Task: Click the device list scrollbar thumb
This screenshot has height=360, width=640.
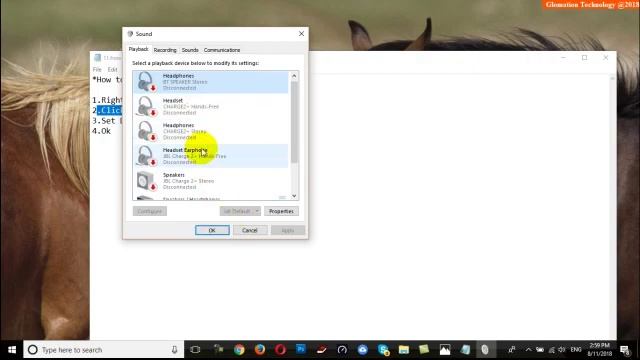Action: (294, 122)
